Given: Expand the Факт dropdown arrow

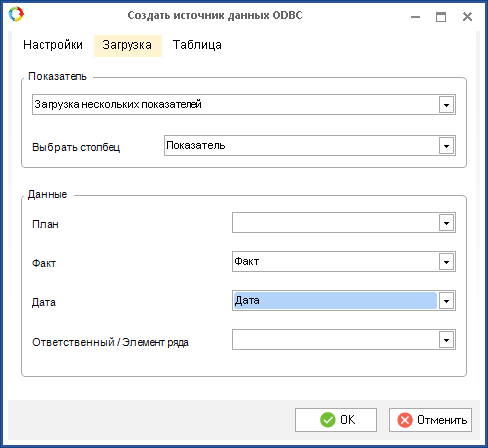Looking at the screenshot, I should pyautogui.click(x=446, y=262).
